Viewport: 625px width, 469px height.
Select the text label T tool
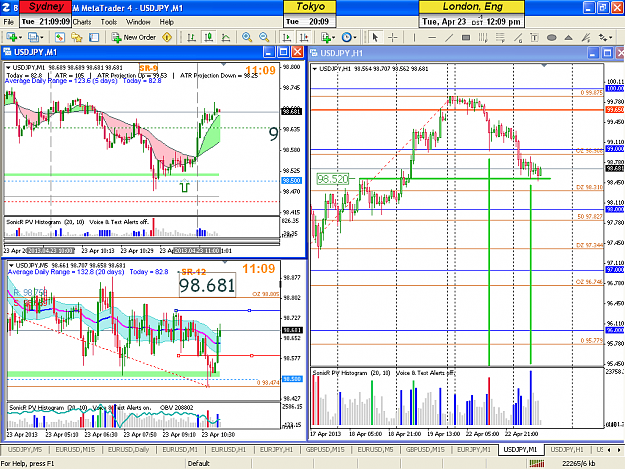tap(534, 37)
